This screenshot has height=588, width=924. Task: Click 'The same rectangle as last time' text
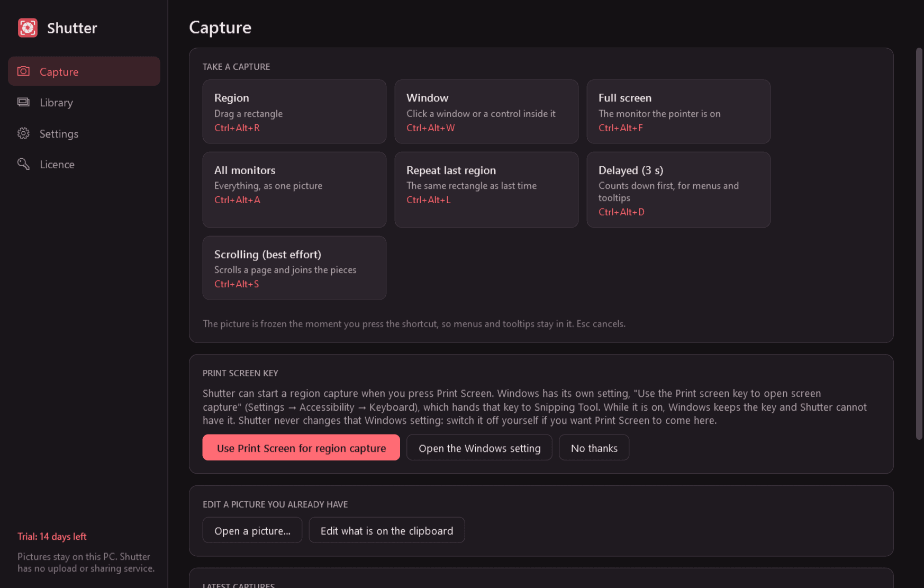[472, 186]
